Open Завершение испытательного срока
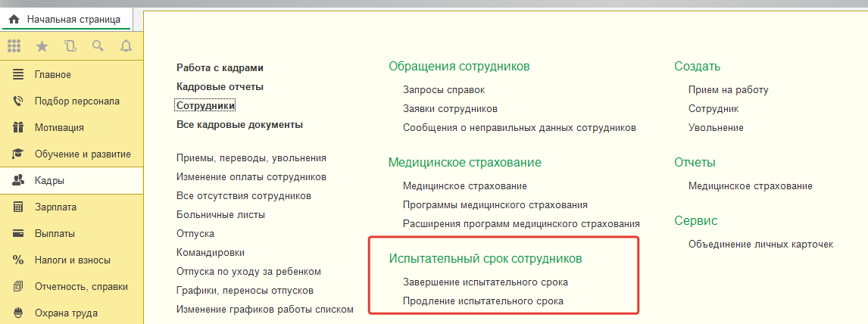This screenshot has width=868, height=324. point(486,282)
